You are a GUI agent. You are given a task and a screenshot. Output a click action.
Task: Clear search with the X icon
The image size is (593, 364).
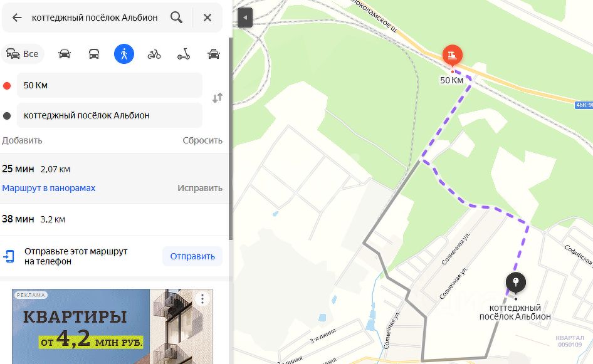coord(207,18)
